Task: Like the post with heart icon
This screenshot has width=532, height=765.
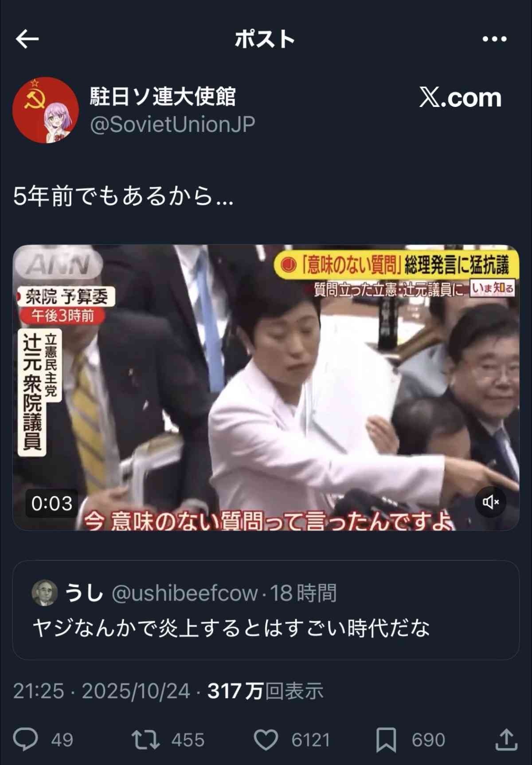Action: tap(266, 740)
